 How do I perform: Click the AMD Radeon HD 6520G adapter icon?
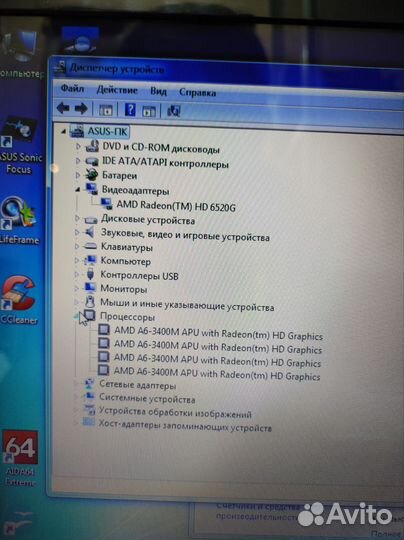(106, 204)
